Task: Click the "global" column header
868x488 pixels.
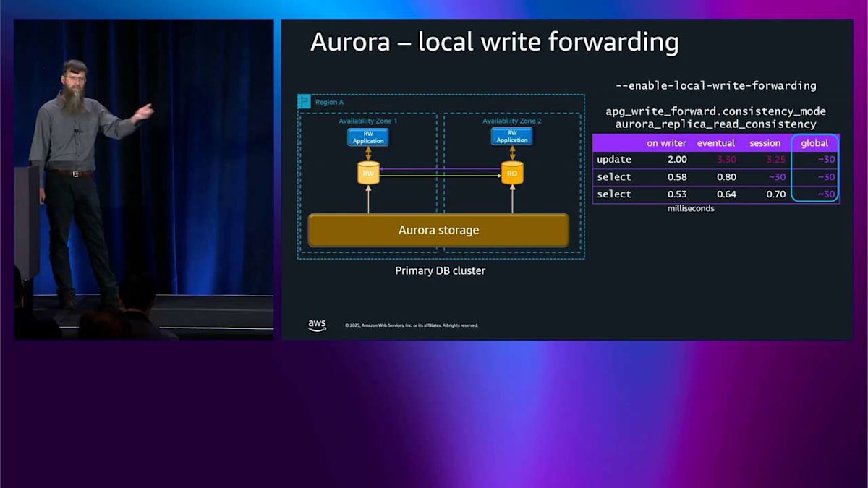Action: [814, 143]
